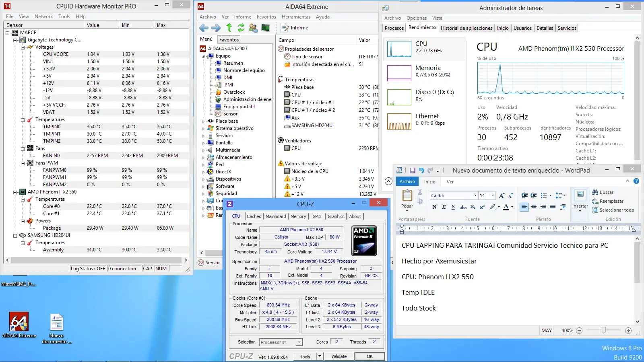644x362 pixels.
Task: Toggle subscript formatting in WordPad
Action: [473, 207]
